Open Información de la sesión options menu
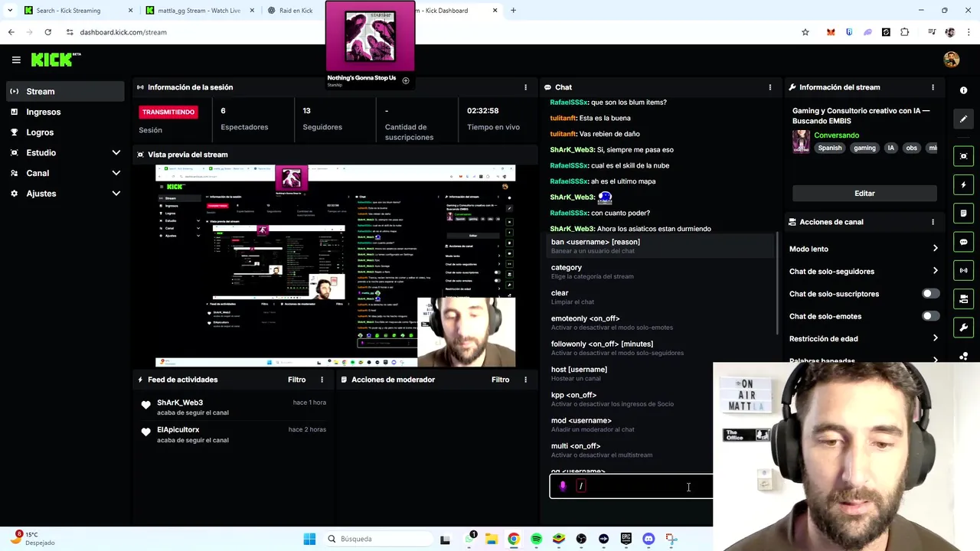Image resolution: width=980 pixels, height=551 pixels. point(525,87)
